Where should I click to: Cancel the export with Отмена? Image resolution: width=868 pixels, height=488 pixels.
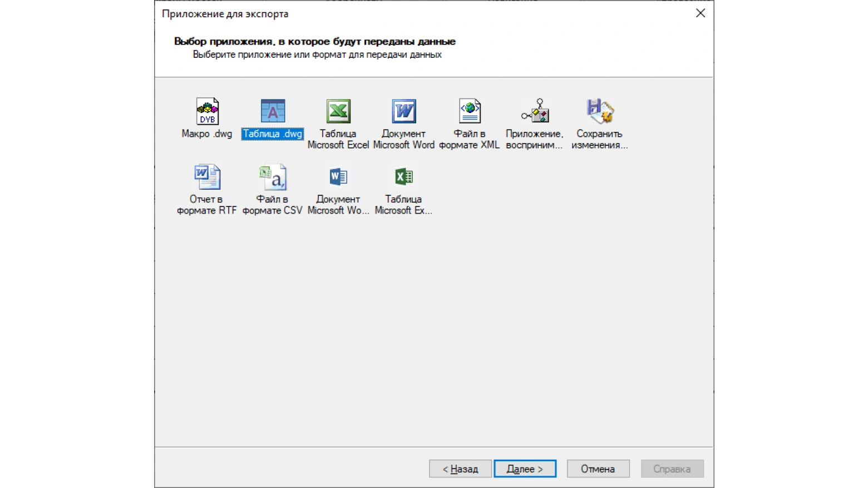click(x=598, y=469)
